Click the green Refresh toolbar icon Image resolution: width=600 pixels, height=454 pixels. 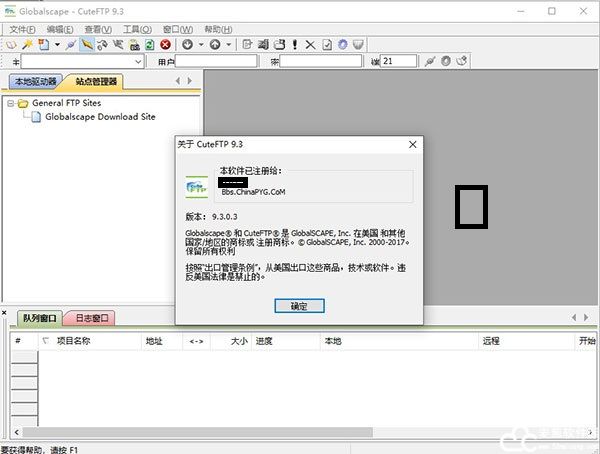[x=150, y=45]
